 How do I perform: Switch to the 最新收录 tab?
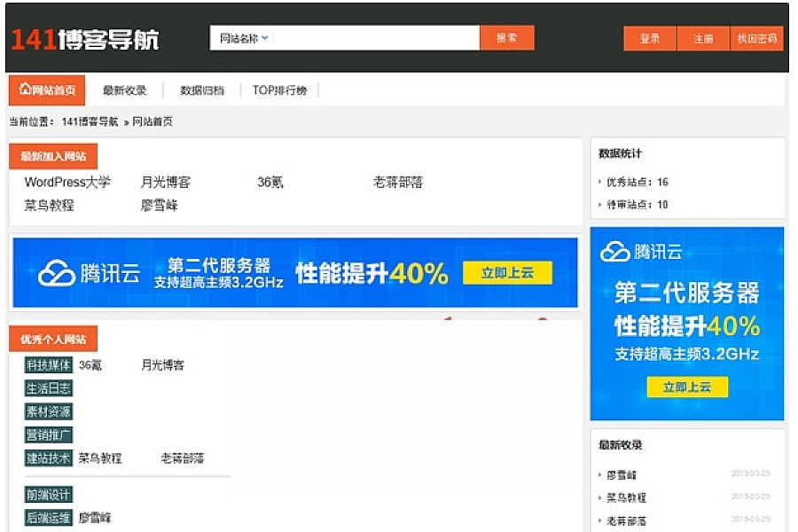click(124, 90)
